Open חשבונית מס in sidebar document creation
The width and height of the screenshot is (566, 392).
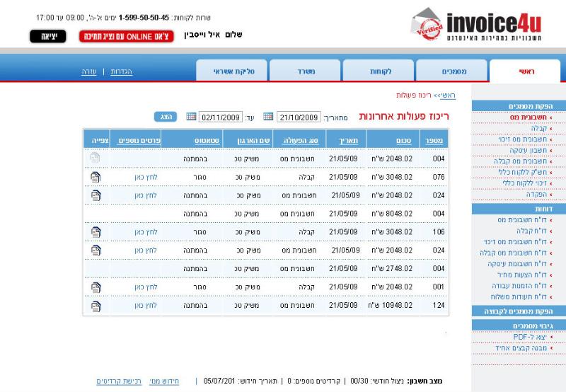click(528, 117)
